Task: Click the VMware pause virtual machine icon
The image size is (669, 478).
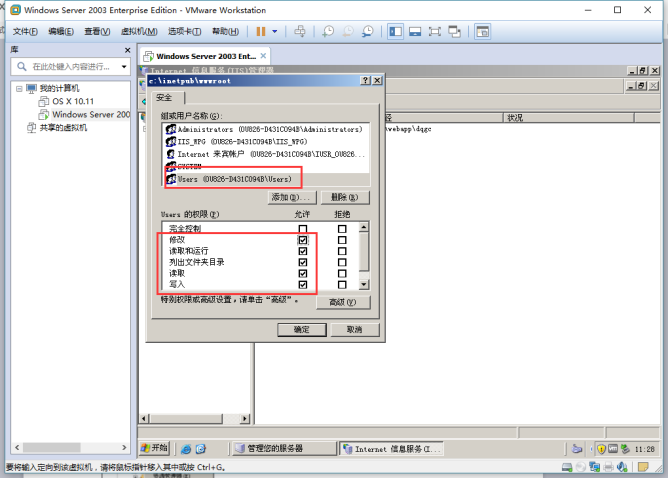Action: (260, 31)
